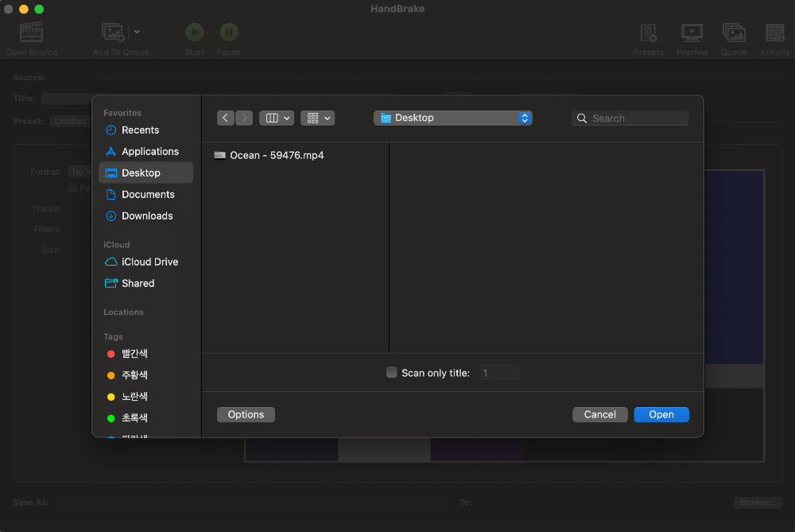Open the Preset Untitled dropdown in HandBrake
This screenshot has width=795, height=532.
[x=71, y=121]
